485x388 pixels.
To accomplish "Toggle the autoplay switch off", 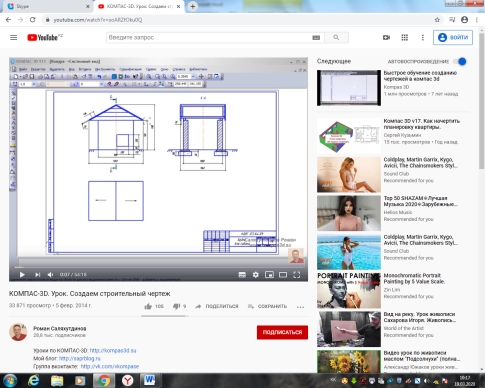I will pos(461,62).
